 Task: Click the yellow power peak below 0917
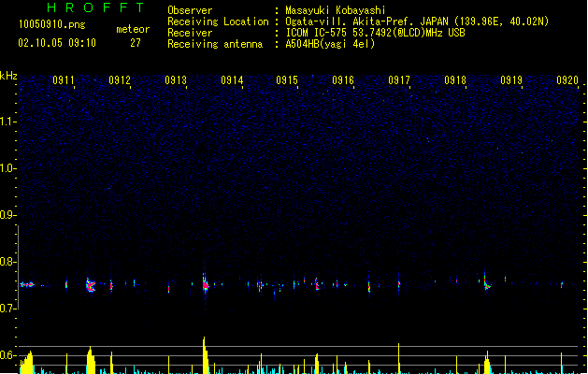coord(398,358)
